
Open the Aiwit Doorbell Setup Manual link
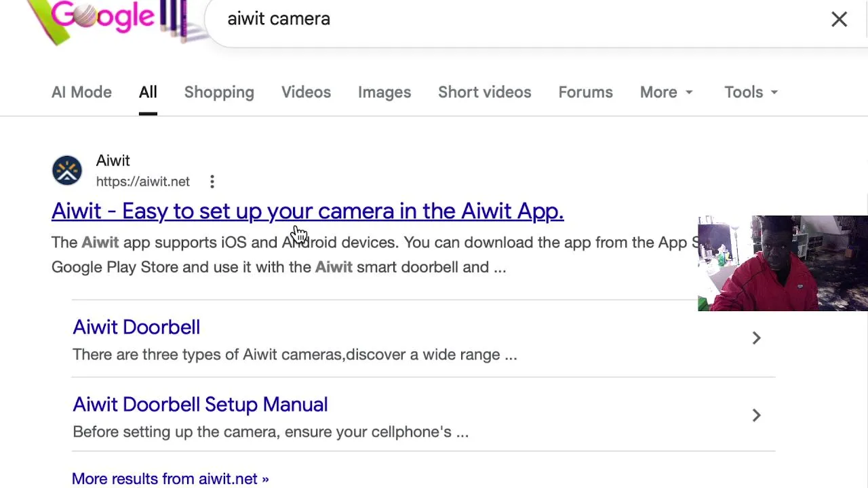click(x=200, y=405)
